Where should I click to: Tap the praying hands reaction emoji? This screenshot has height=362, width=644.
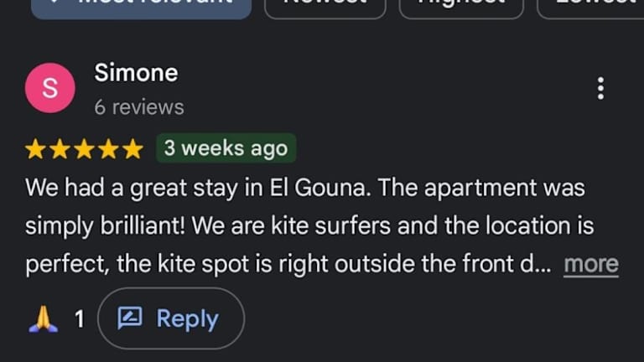(x=42, y=318)
